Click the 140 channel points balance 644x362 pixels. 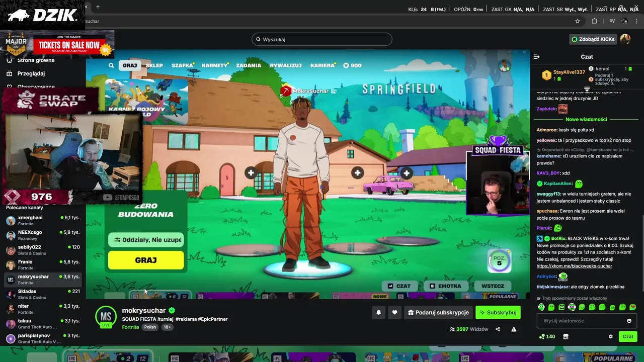coord(547,337)
